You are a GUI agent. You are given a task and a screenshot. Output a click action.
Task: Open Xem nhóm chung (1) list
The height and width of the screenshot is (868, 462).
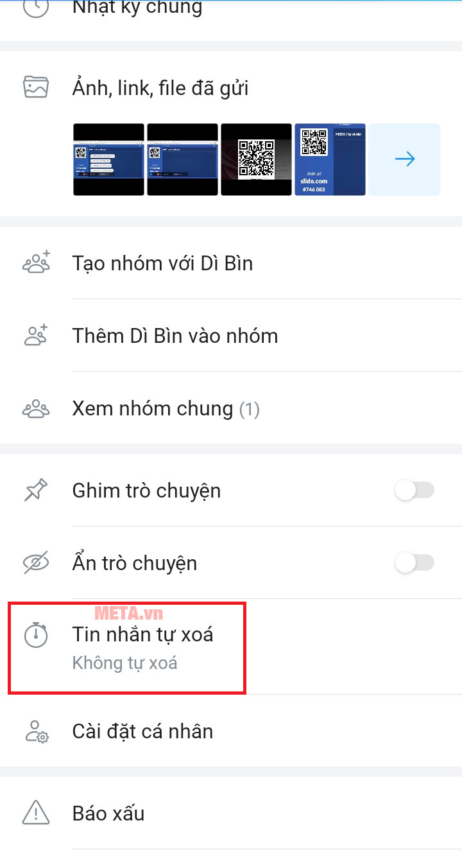coord(231,408)
